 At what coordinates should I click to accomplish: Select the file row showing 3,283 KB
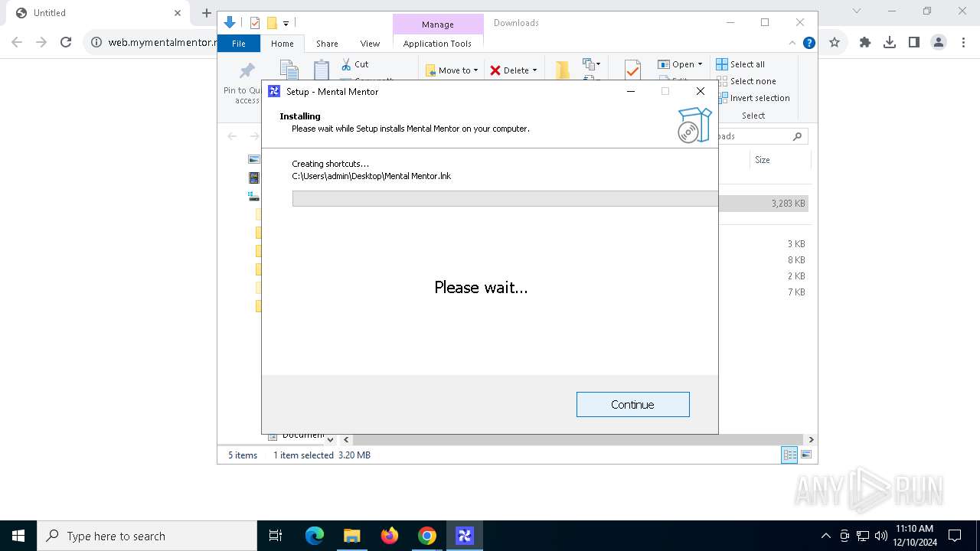(764, 204)
